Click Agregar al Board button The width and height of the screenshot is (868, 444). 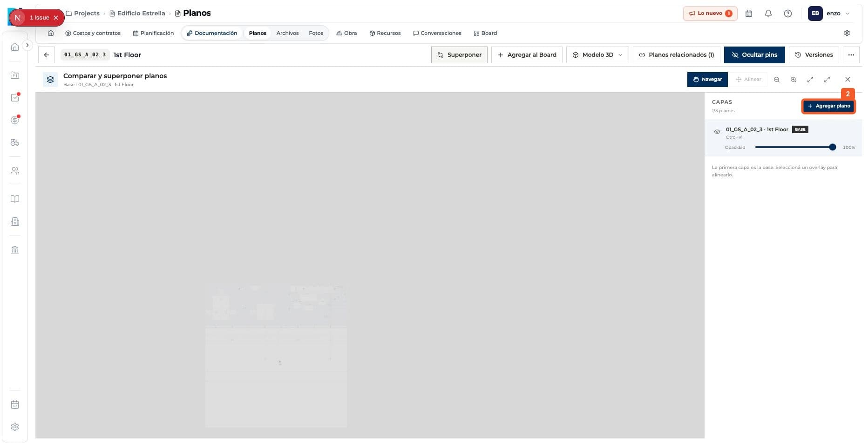[527, 55]
